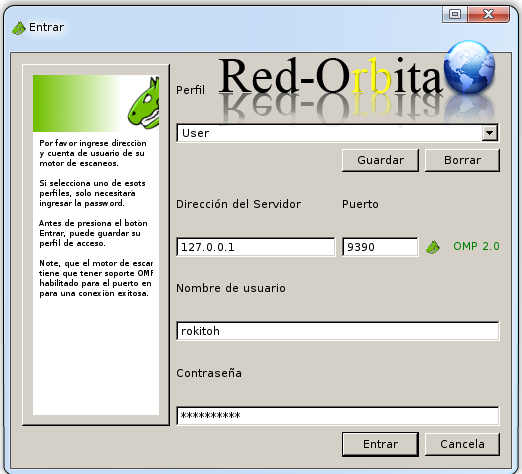Click the 'Contraseña' label
The height and width of the screenshot is (474, 522).
pos(209,373)
